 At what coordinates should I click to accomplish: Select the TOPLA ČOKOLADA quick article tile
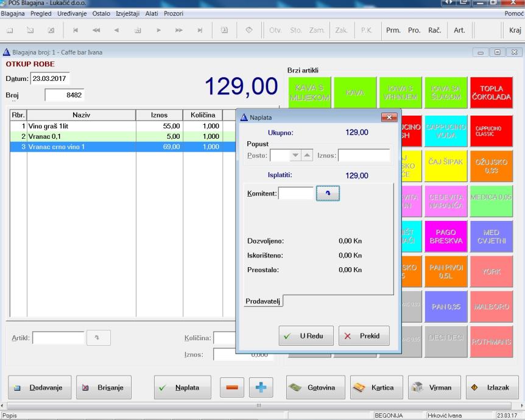[491, 93]
